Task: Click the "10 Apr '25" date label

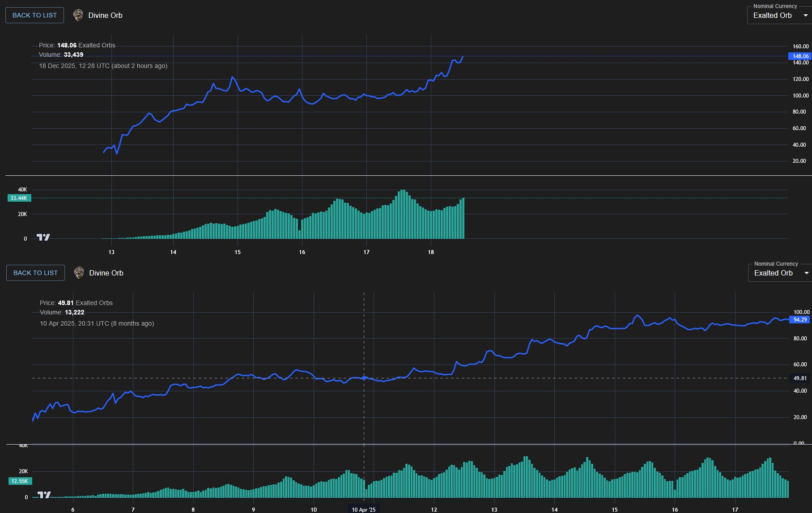Action: click(x=364, y=509)
